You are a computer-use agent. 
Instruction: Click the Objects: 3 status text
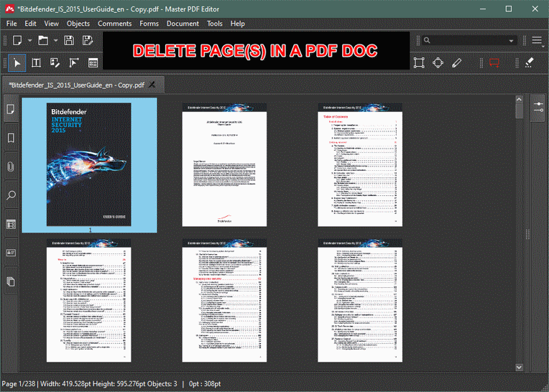(x=162, y=383)
